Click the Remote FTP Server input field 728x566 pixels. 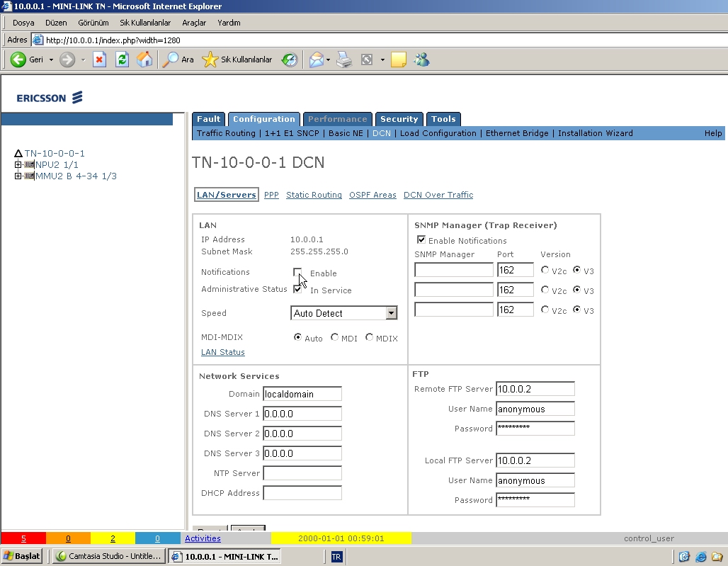[535, 389]
